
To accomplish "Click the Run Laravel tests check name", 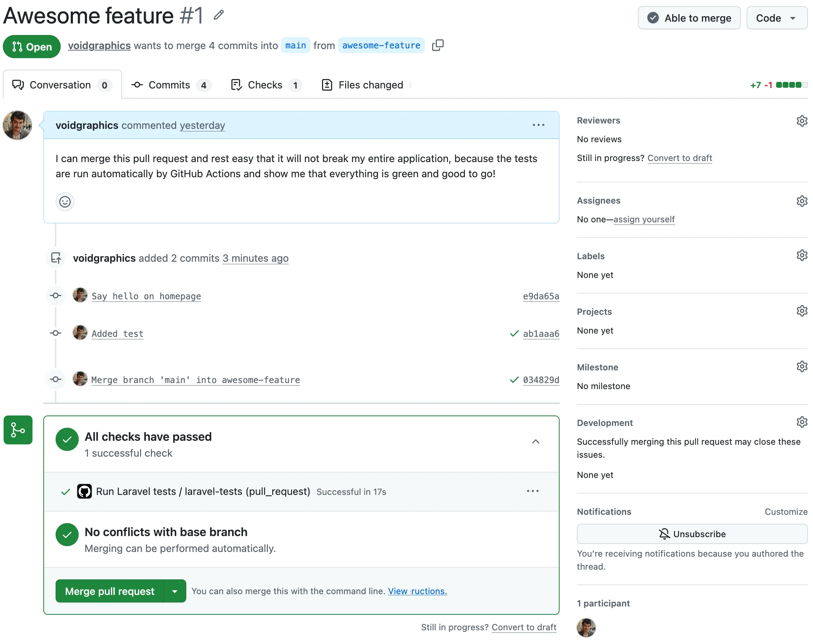I will (203, 491).
